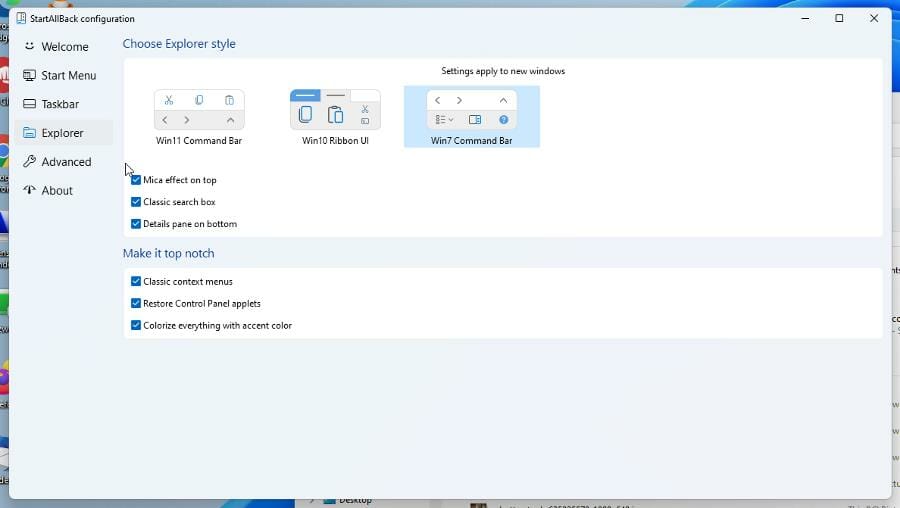This screenshot has height=508, width=900.
Task: Click the StartAllBack title bar app icon
Action: 21,18
